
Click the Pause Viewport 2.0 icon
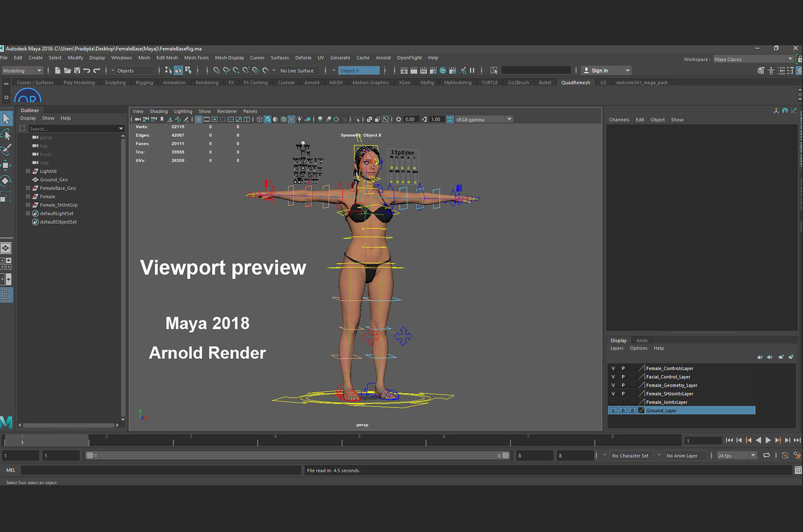[472, 70]
